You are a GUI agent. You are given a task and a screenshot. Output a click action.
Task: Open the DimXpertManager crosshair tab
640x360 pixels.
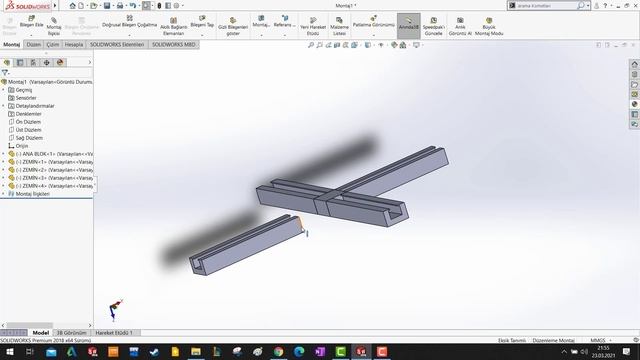click(x=47, y=62)
